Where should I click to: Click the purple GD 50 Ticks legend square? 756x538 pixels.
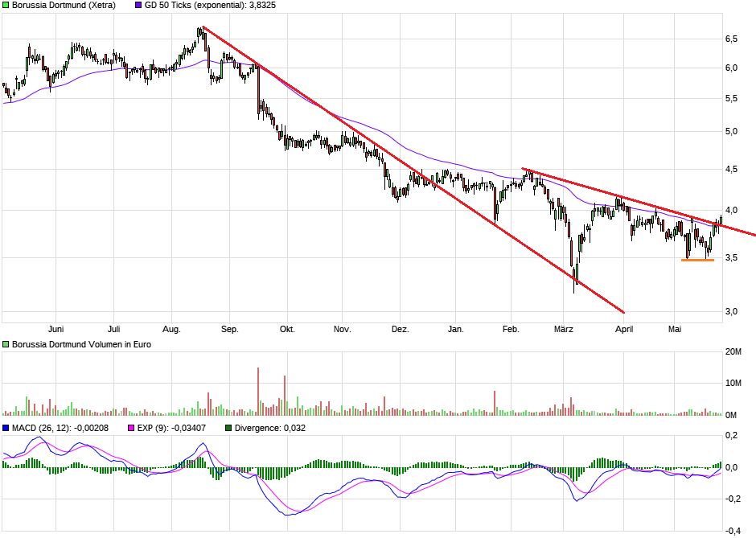(137, 6)
